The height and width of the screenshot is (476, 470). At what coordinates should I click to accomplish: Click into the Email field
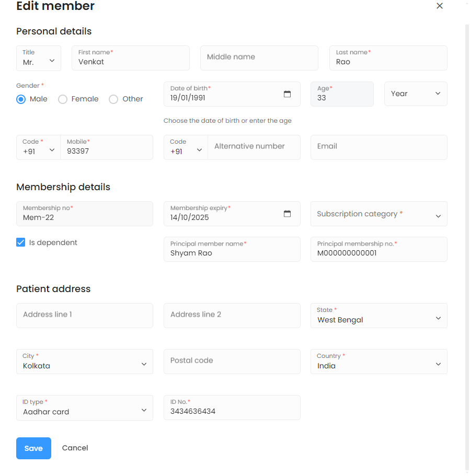point(379,147)
